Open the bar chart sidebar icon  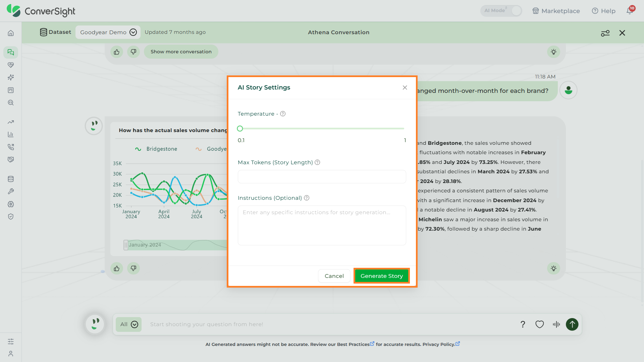[x=11, y=134]
